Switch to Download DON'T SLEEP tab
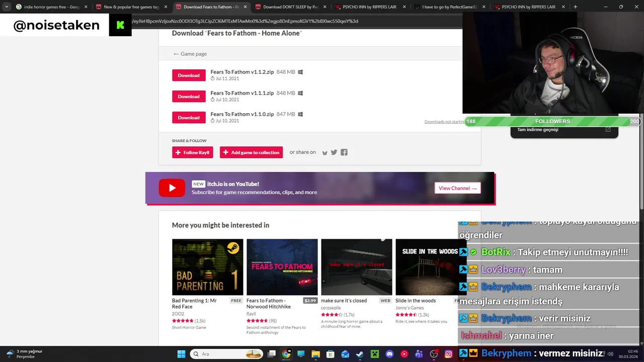The height and width of the screenshot is (362, 644). click(x=290, y=7)
